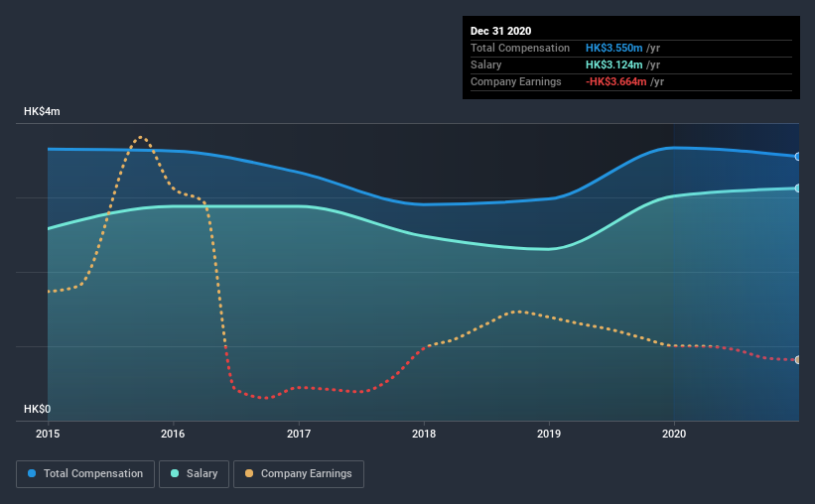
Task: Toggle the Company Earnings legend button
Action: [299, 474]
